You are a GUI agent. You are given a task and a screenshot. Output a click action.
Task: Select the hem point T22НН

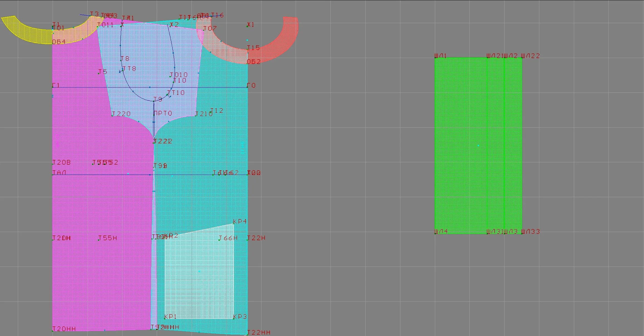pyautogui.click(x=259, y=332)
